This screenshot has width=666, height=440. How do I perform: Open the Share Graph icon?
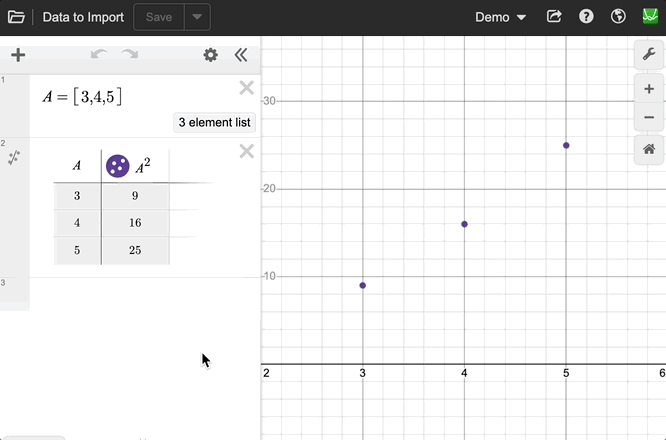point(555,17)
